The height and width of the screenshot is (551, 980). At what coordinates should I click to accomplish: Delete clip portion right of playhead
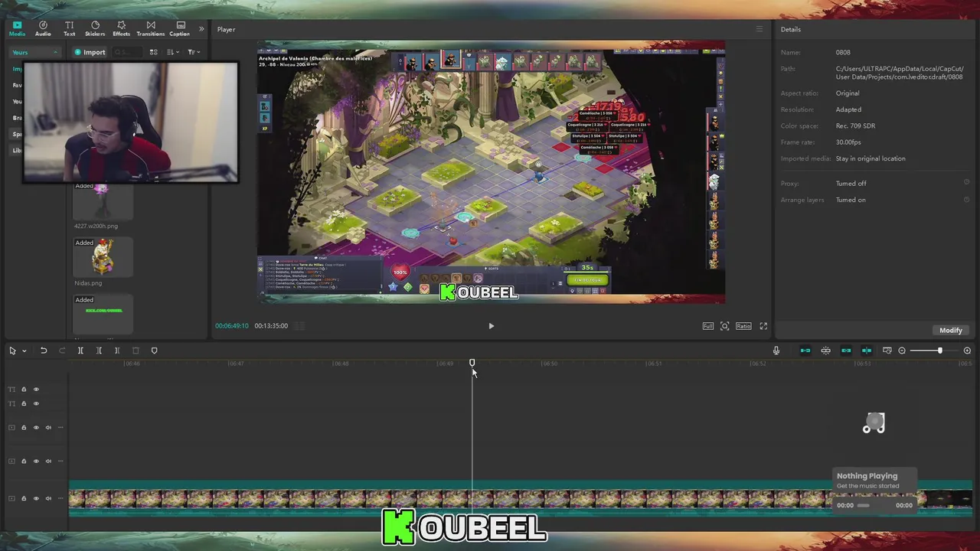(x=117, y=350)
